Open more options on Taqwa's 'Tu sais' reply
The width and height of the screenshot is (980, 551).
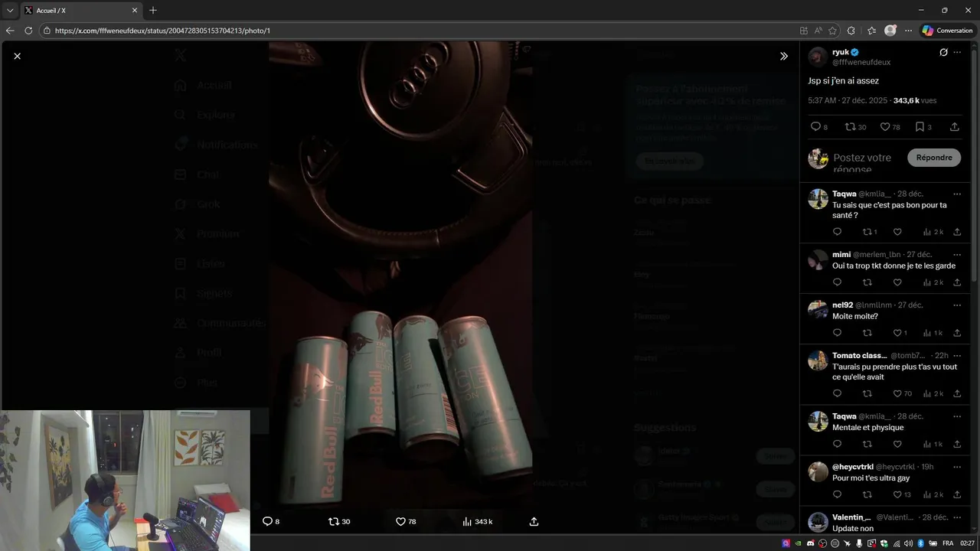point(957,194)
